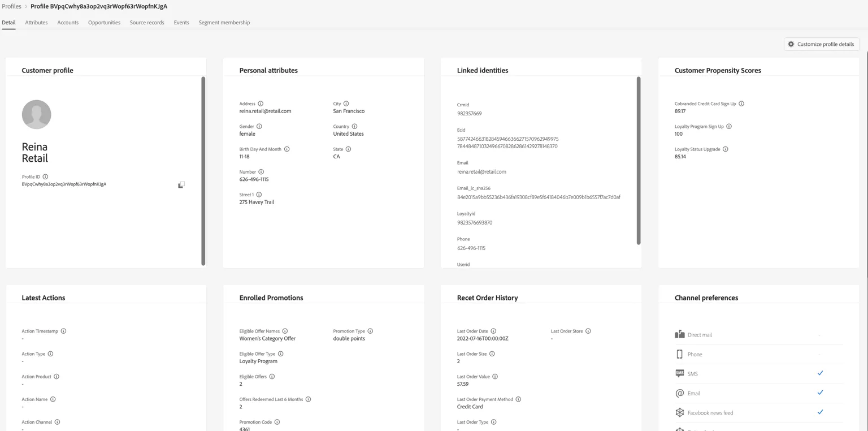The height and width of the screenshot is (431, 868).
Task: Open the Gender info tooltip icon
Action: pos(259,126)
